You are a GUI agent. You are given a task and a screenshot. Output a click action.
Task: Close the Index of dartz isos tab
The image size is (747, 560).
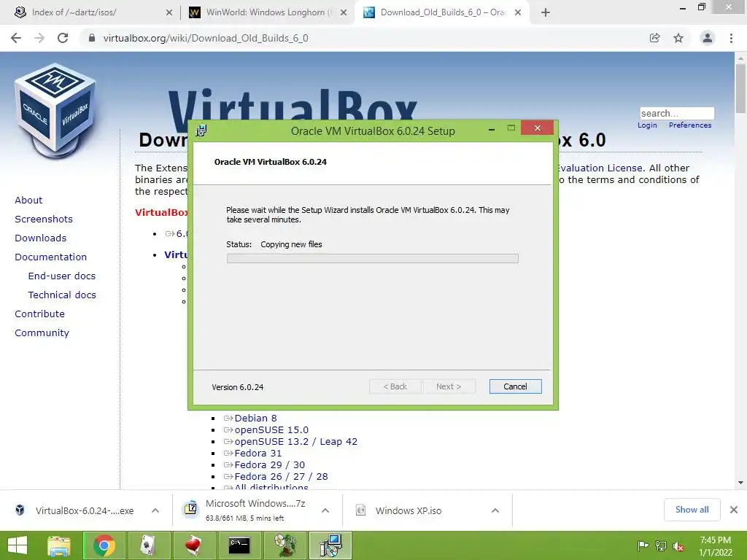[169, 13]
